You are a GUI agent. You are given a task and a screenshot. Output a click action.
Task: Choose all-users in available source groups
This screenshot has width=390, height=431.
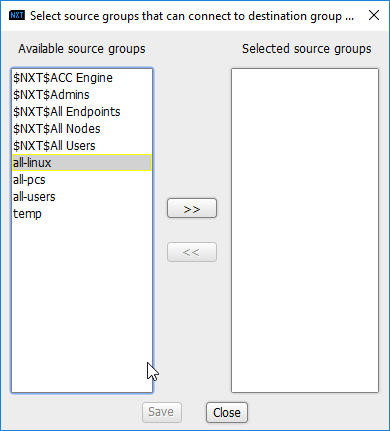(82, 197)
